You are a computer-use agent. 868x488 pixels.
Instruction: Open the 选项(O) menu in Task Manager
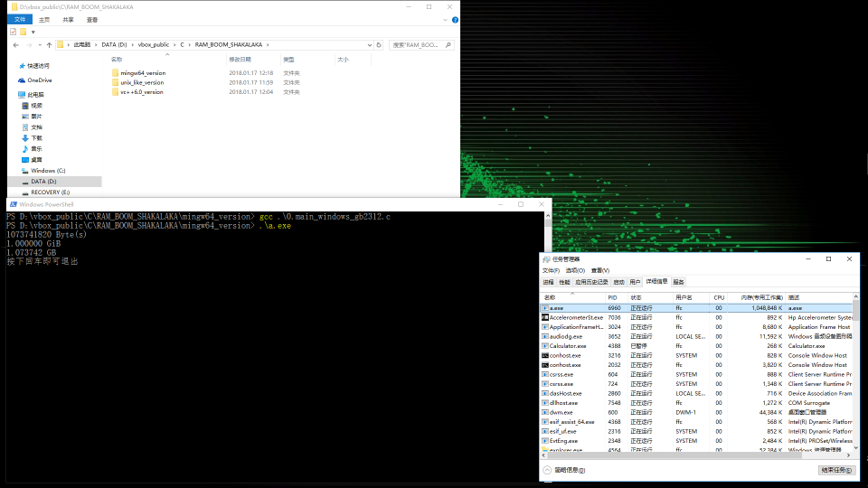(x=574, y=270)
